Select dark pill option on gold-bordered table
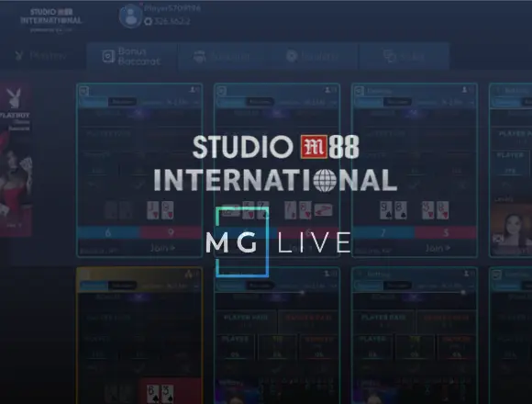The width and height of the screenshot is (532, 404). 123,286
